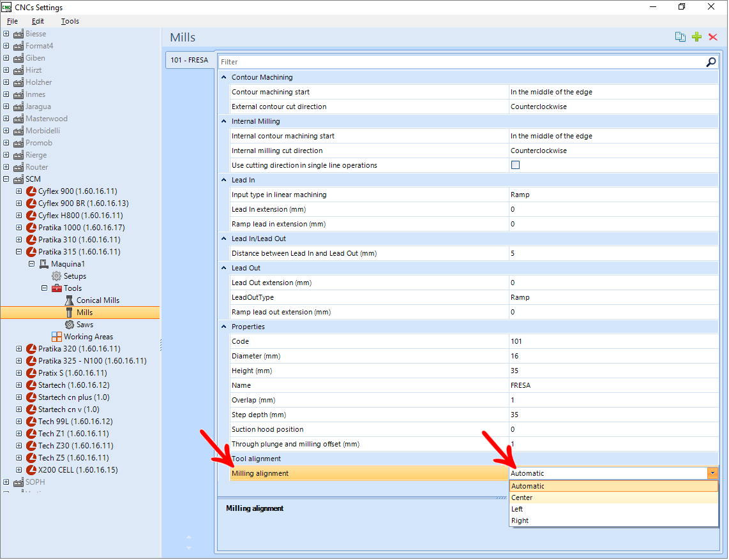Open the Saws blade item
The image size is (729, 560).
(x=70, y=325)
